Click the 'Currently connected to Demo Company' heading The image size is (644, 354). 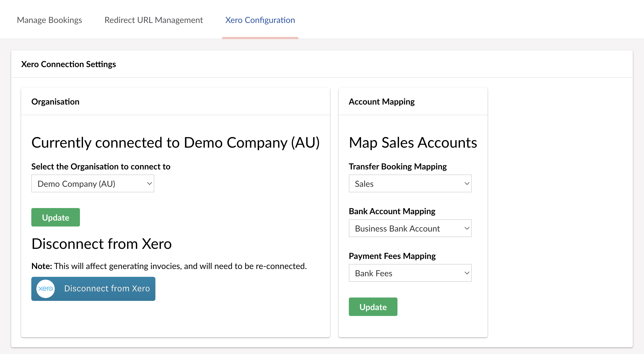coord(175,143)
